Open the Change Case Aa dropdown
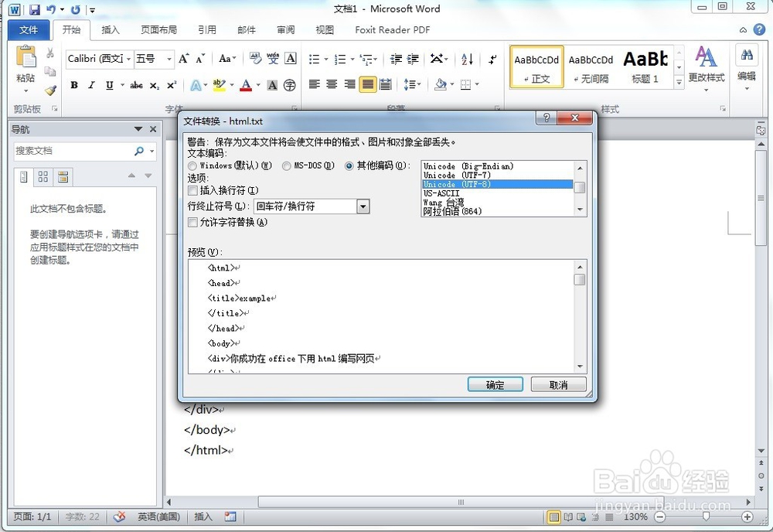This screenshot has height=532, width=773. pyautogui.click(x=227, y=59)
